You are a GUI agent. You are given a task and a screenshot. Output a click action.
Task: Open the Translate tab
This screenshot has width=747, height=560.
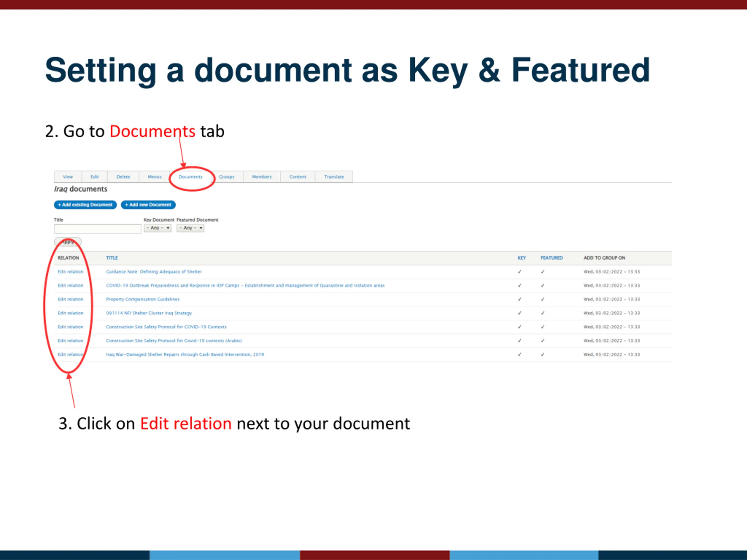click(334, 176)
